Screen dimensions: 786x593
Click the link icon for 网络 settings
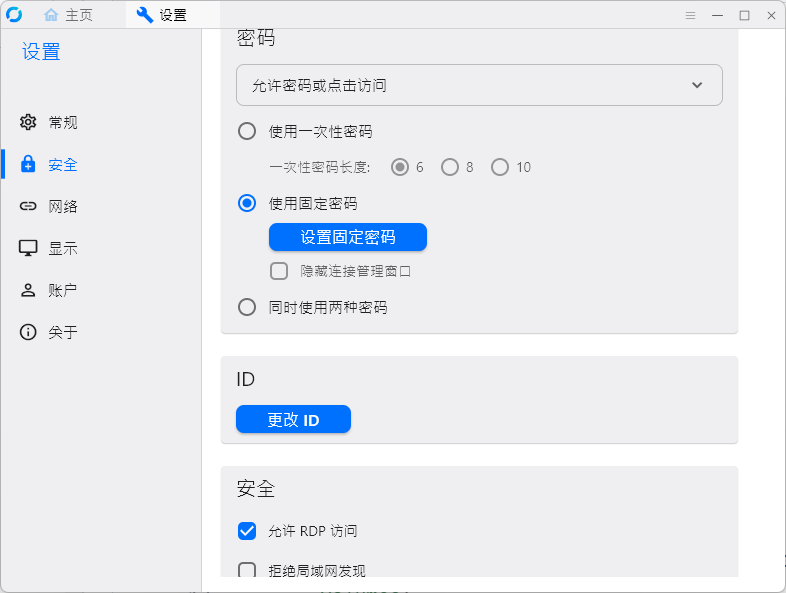(x=28, y=206)
